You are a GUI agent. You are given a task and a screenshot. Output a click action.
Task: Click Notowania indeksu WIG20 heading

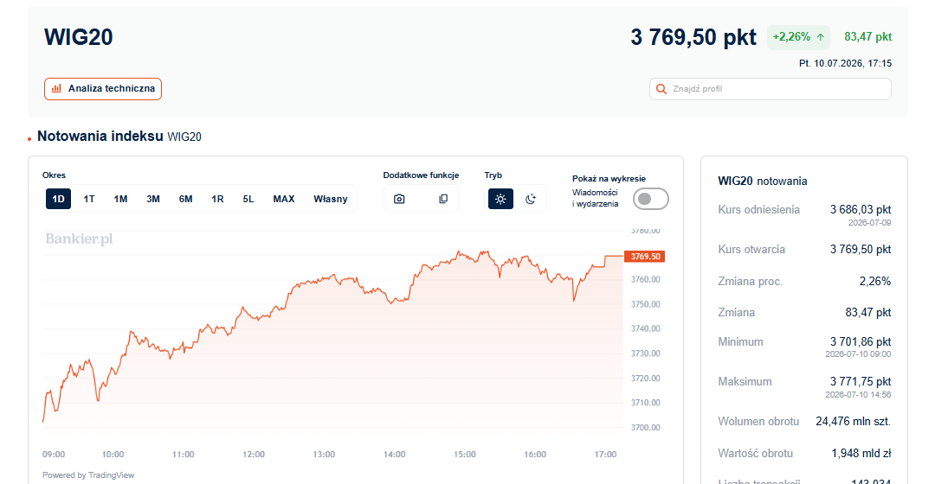point(119,137)
